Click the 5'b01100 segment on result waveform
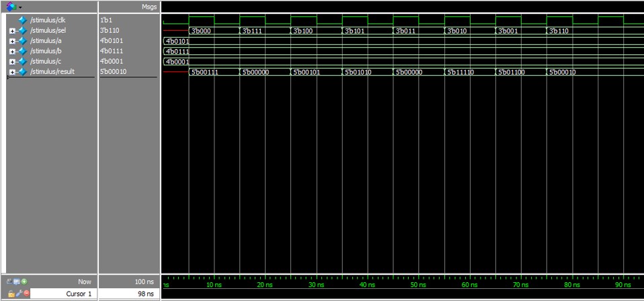The height and width of the screenshot is (301, 644). coord(521,73)
